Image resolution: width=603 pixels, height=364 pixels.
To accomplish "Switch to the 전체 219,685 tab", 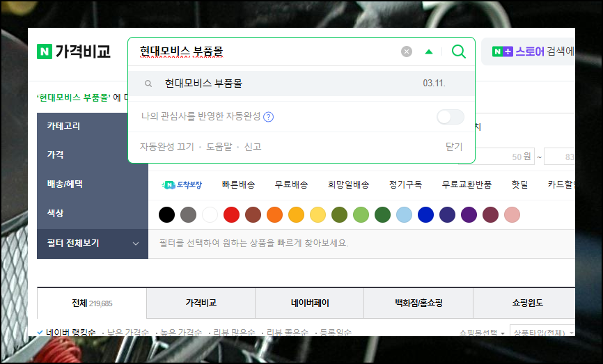I will [92, 303].
